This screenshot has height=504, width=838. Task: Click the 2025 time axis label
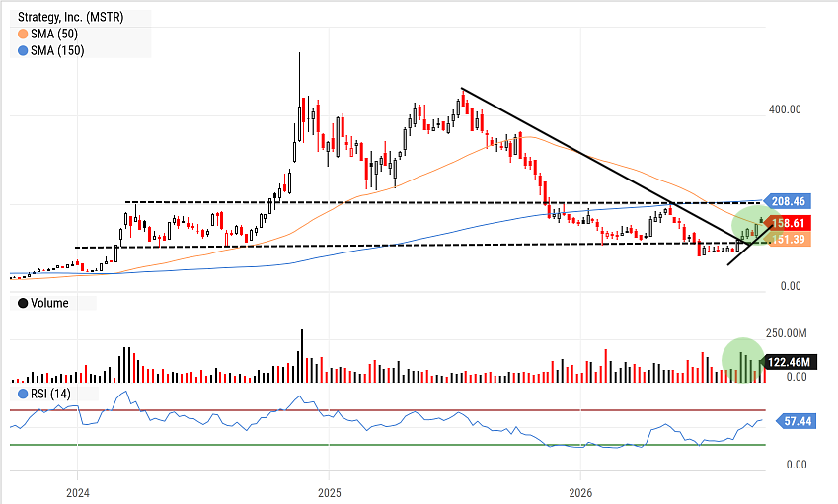pos(330,492)
